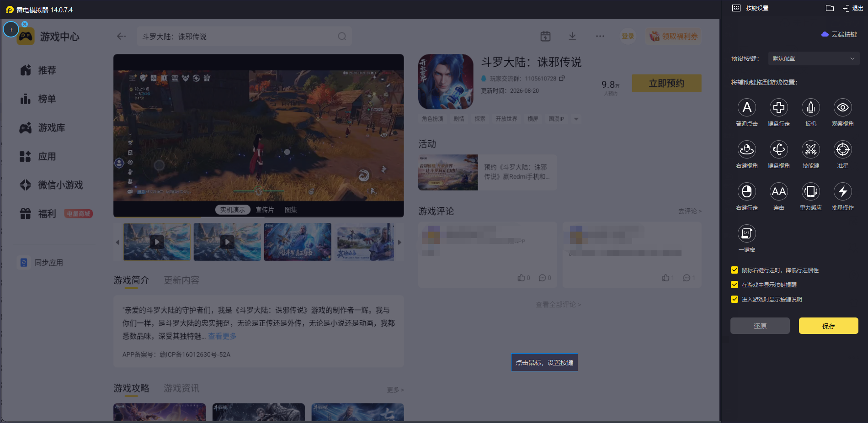Select the 键盘行走 keyboard walk icon

pos(779,108)
